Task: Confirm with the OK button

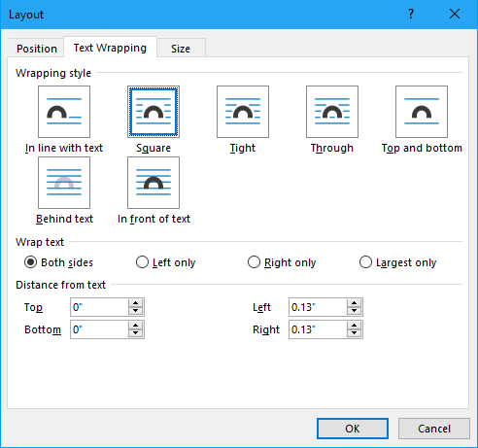Action: 353,429
